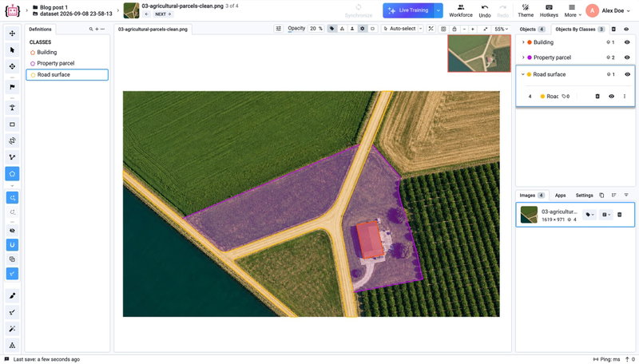Click the Auto-select button
This screenshot has width=639, height=364.
tap(399, 29)
